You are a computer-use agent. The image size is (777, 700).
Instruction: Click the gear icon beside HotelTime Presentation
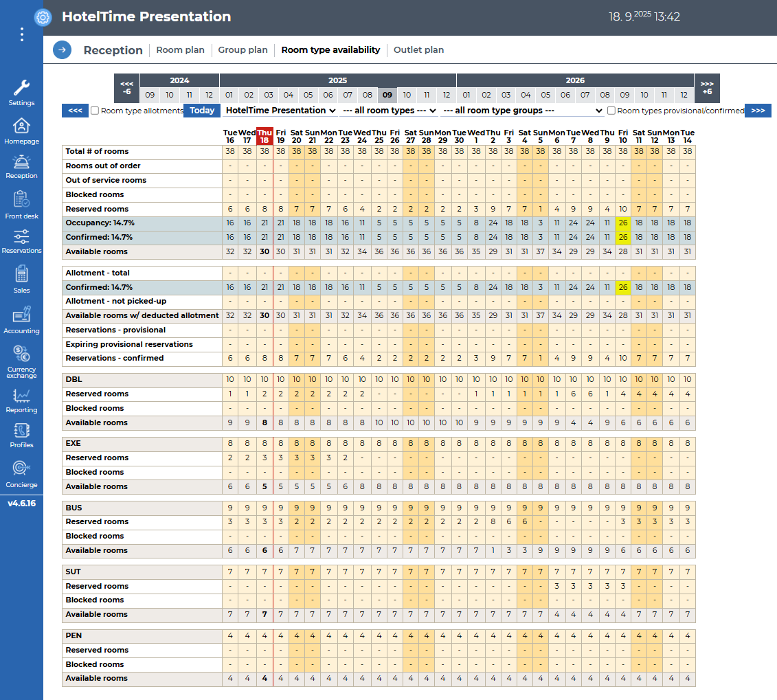[43, 18]
